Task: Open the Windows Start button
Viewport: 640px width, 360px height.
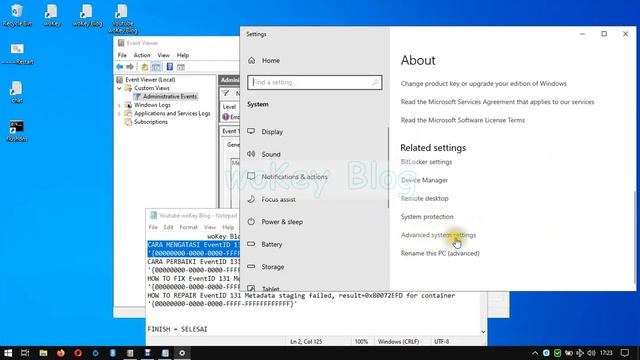Action: click(x=8, y=353)
